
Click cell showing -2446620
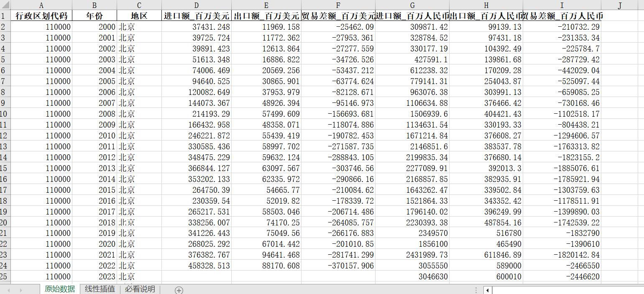[562, 276]
